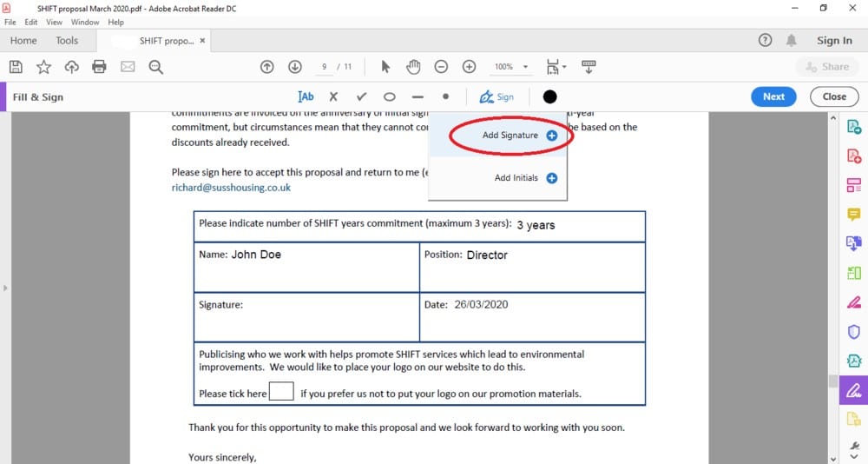
Task: Open the Window menu
Action: (85, 23)
